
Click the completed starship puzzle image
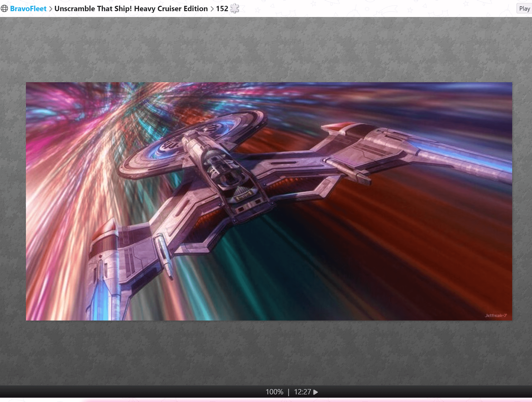(269, 201)
